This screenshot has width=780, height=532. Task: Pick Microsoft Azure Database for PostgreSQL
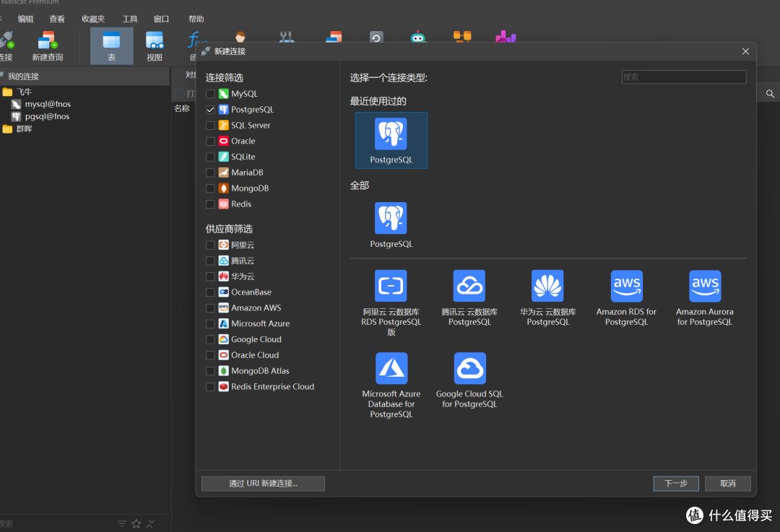point(391,385)
